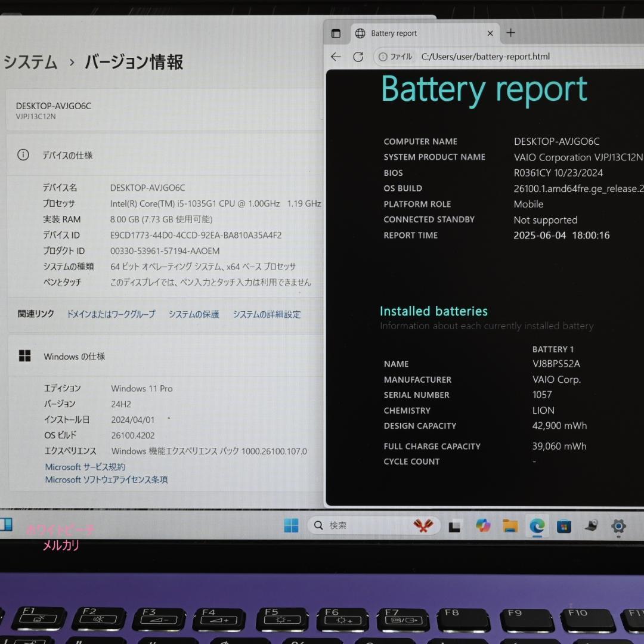Open Task View from the taskbar
644x644 pixels.
(x=455, y=526)
